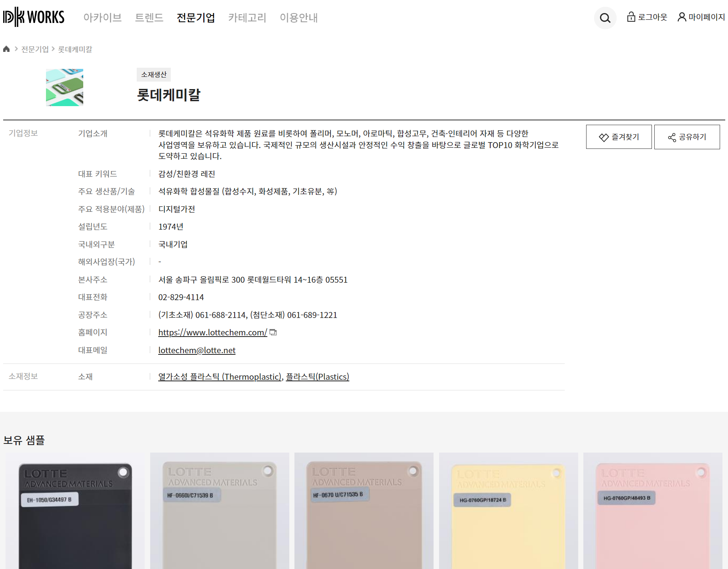728x569 pixels.
Task: Click the DK Works logo
Action: [x=34, y=17]
